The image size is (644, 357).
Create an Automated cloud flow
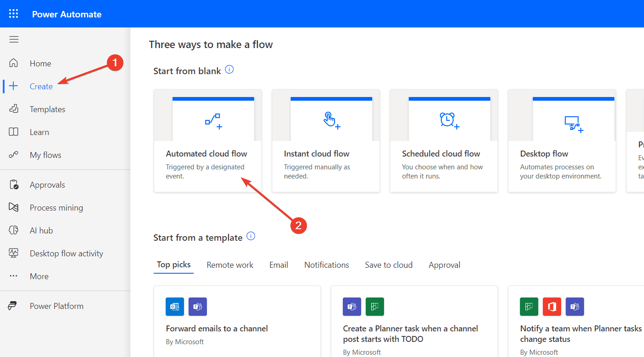click(208, 141)
